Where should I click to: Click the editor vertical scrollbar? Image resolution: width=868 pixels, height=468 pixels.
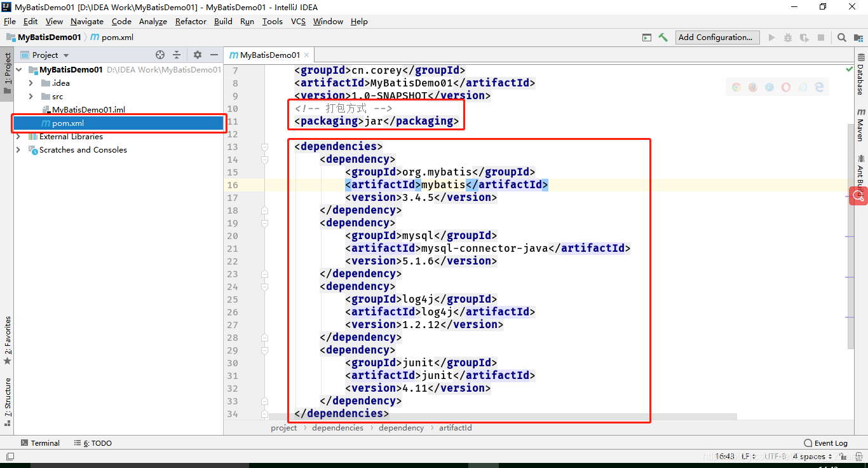[851, 235]
